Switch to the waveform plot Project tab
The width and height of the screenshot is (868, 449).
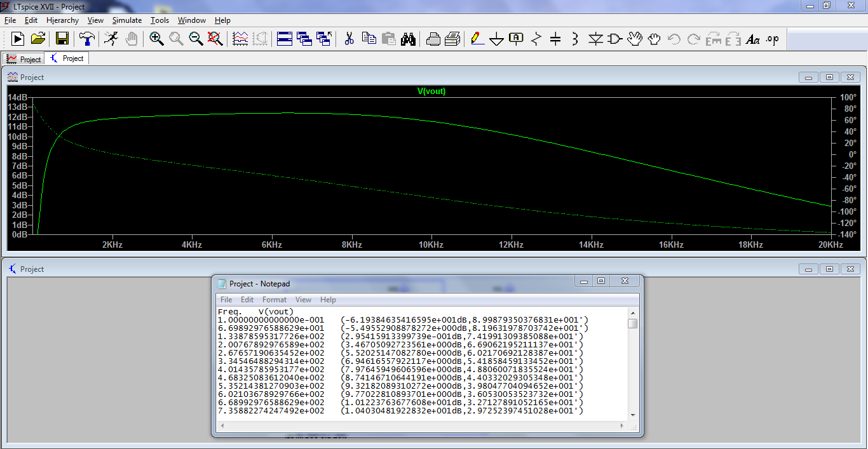point(24,59)
